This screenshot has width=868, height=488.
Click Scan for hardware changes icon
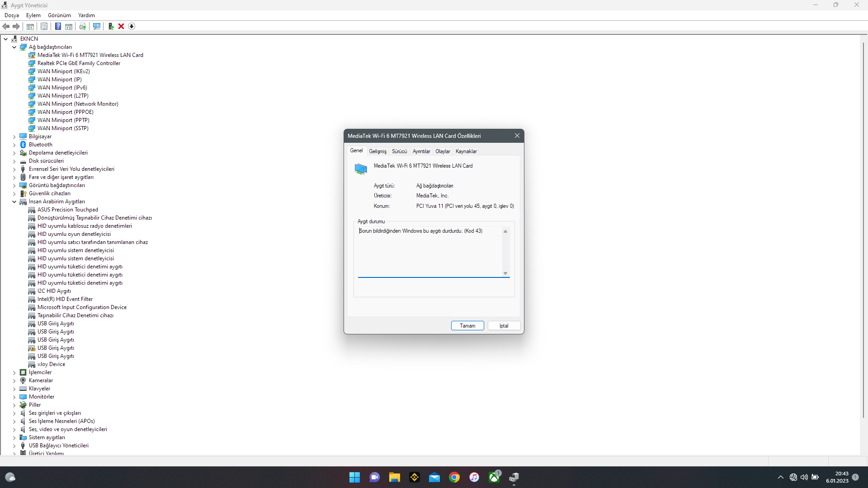(96, 26)
